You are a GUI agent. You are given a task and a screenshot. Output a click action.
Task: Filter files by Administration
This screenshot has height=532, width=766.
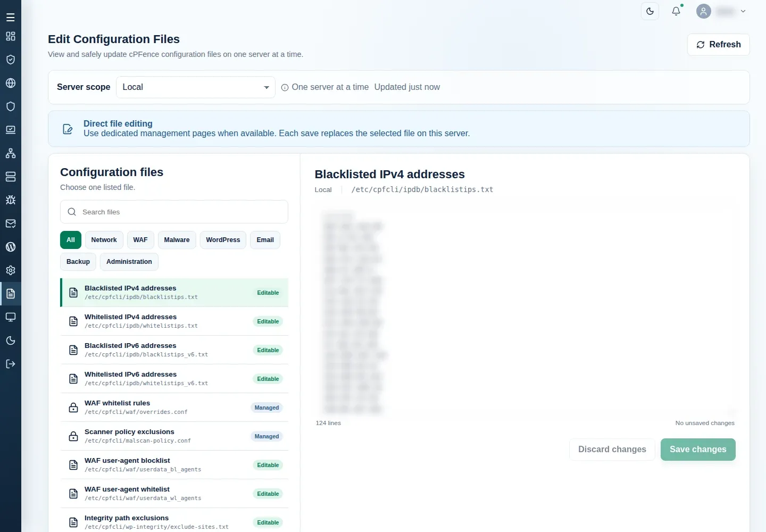(x=129, y=262)
